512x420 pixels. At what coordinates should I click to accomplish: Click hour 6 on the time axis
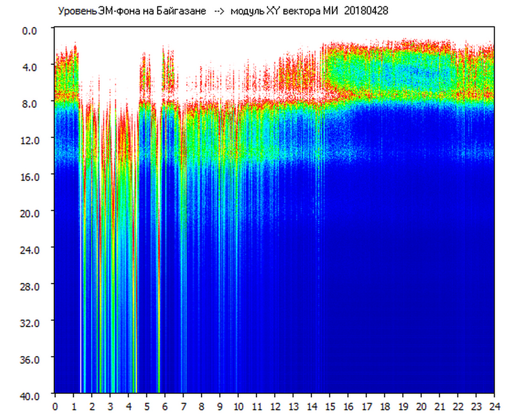pyautogui.click(x=164, y=406)
